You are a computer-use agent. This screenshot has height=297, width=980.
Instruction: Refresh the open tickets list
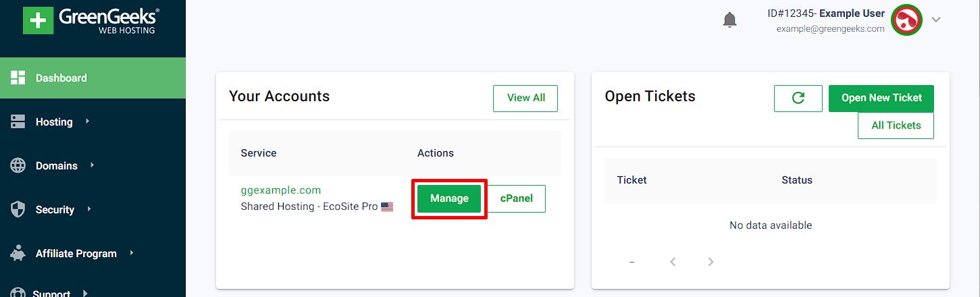tap(798, 98)
